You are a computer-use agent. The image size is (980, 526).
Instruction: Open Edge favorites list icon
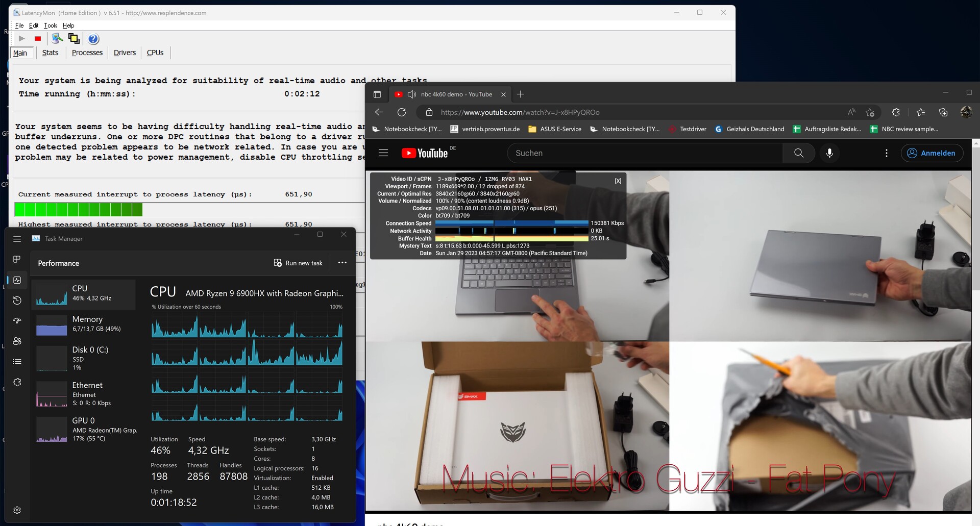(921, 112)
